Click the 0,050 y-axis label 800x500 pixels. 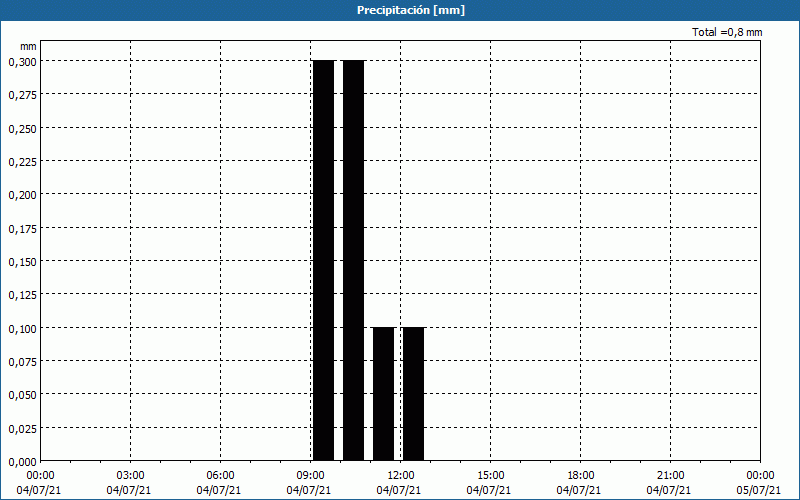point(22,395)
